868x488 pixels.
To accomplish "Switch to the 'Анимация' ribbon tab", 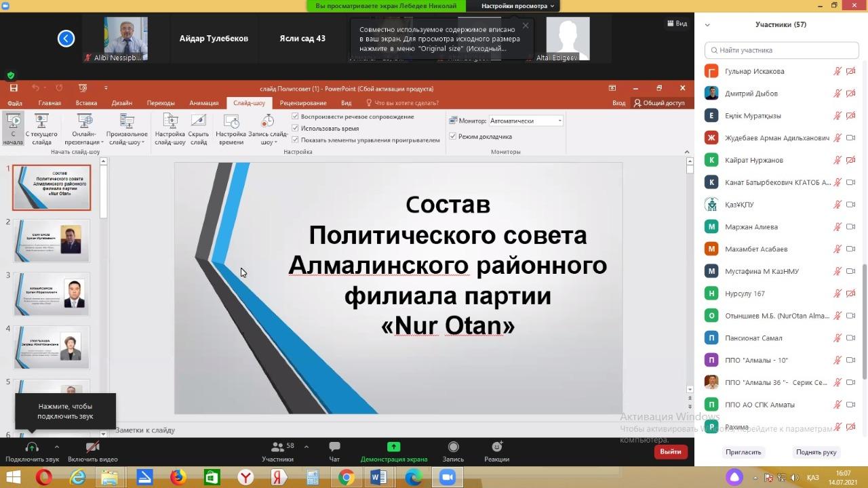I will (x=203, y=103).
